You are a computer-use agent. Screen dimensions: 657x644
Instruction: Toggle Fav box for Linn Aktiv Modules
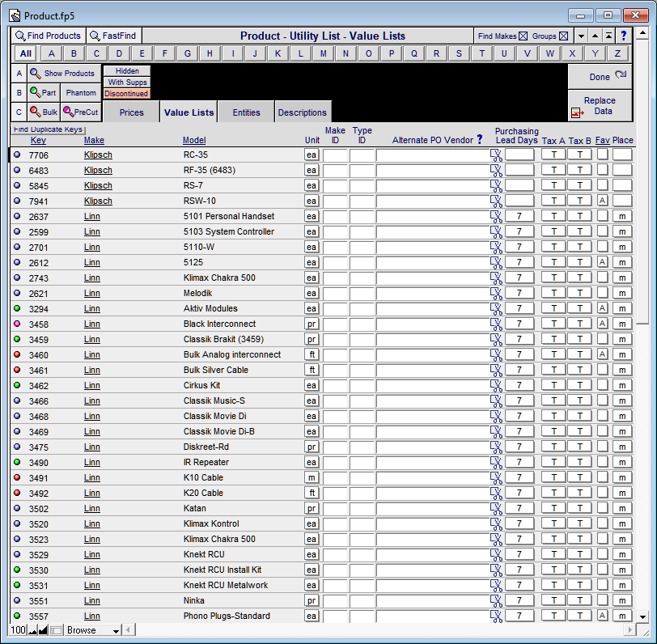[603, 308]
